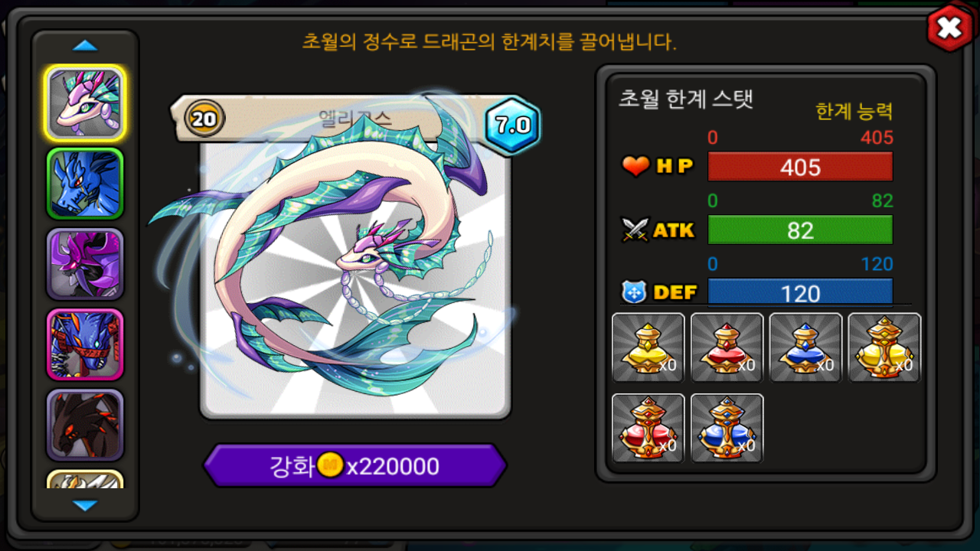Viewport: 980px width, 551px height.
Task: Choose the blue dragon with pink border
Action: 84,344
